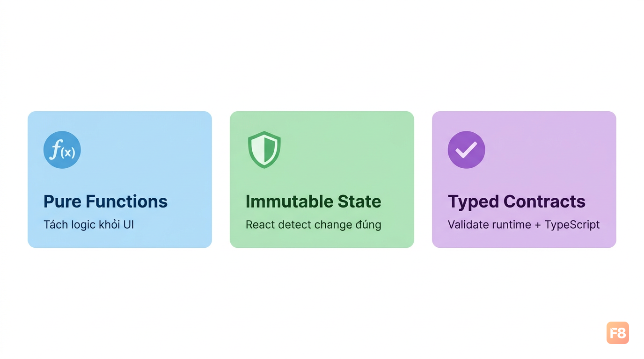Click 'Validate runtime + TypeScript' description
Screen dimensions: 644x359
point(524,224)
